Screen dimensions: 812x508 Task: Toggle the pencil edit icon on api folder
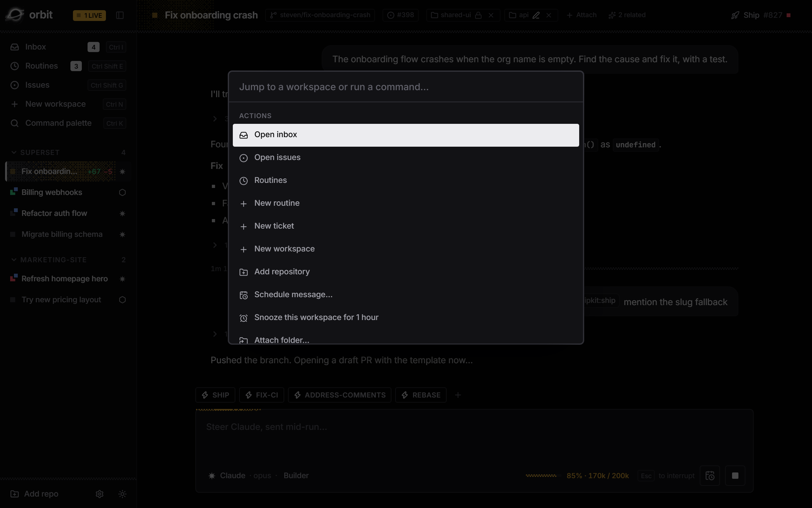point(536,15)
